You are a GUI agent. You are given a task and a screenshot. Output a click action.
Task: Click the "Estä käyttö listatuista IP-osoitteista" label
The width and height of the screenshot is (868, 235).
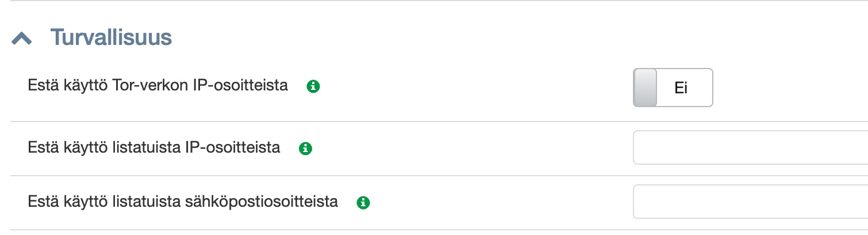tap(154, 148)
